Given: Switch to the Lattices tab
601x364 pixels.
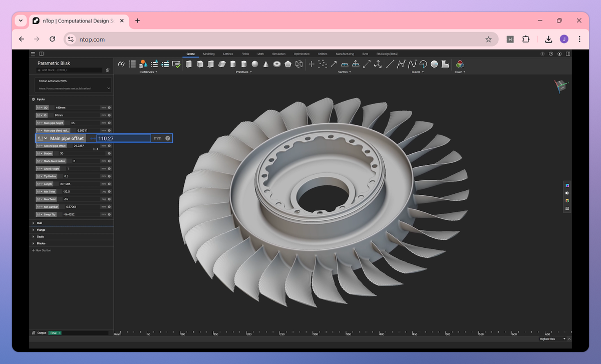Looking at the screenshot, I should (228, 54).
